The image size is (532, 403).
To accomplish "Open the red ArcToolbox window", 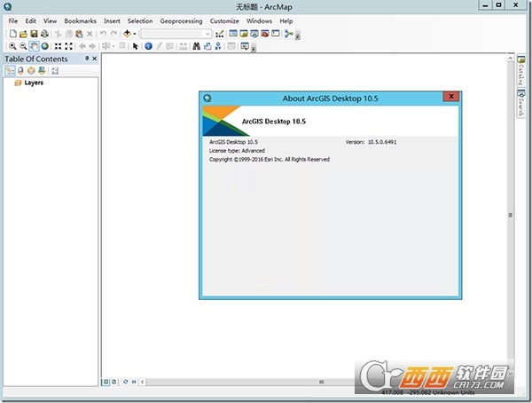I will point(265,34).
